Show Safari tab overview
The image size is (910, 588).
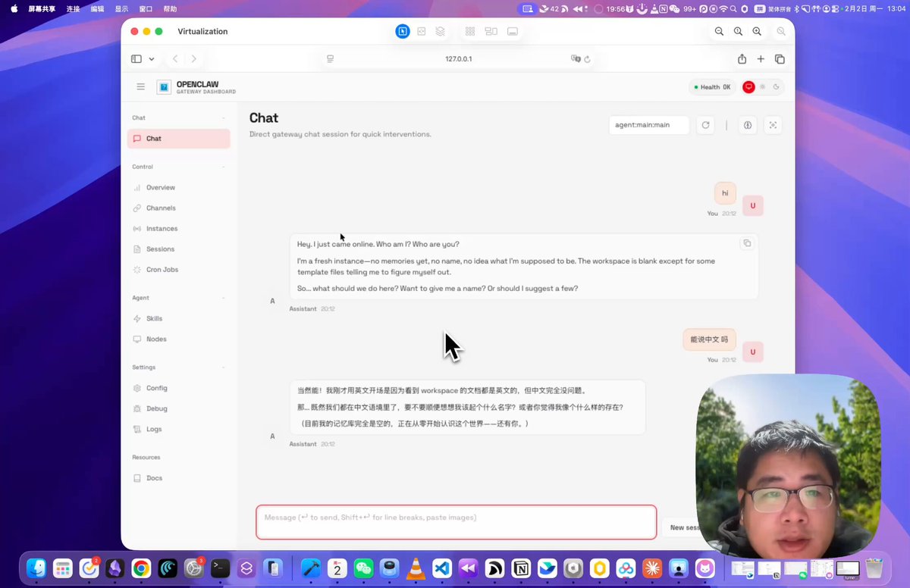[x=780, y=59]
